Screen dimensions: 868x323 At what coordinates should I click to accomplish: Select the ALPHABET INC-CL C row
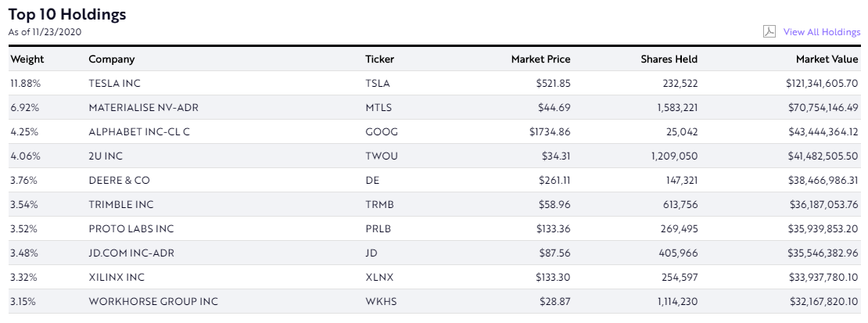coord(139,131)
